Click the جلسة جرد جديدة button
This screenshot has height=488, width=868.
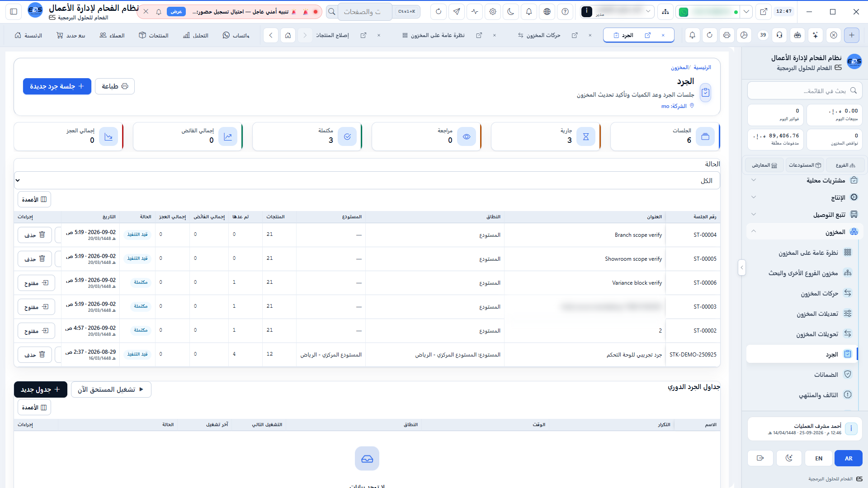57,86
